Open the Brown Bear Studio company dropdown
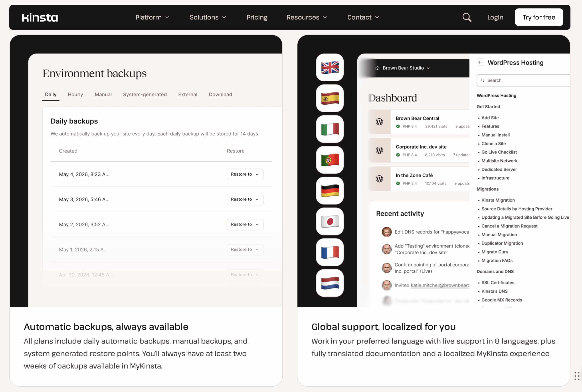The height and width of the screenshot is (392, 582). pyautogui.click(x=406, y=68)
